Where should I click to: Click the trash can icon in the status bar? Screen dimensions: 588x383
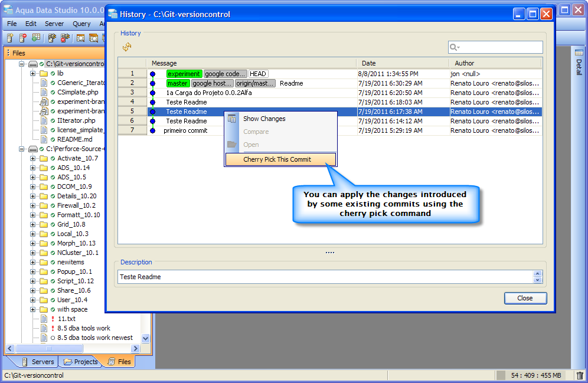580,375
